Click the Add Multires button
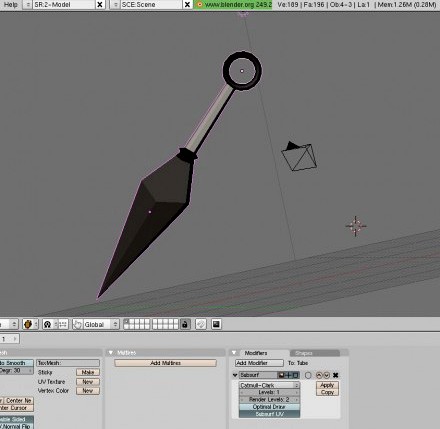This screenshot has width=440, height=429. (165, 363)
